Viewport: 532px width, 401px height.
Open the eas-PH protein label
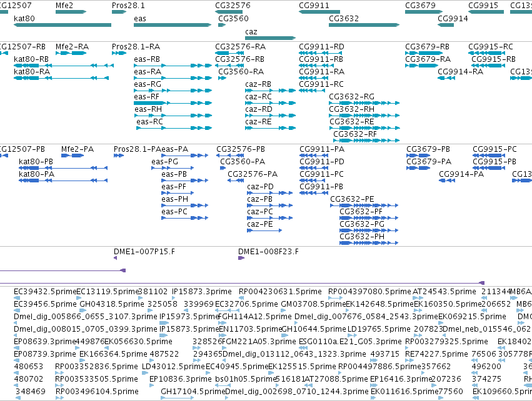(x=175, y=199)
